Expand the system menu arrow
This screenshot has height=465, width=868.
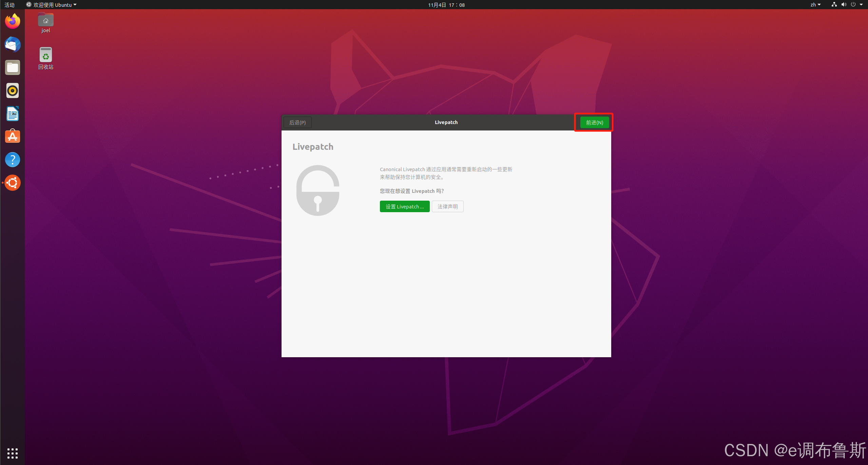pos(861,5)
